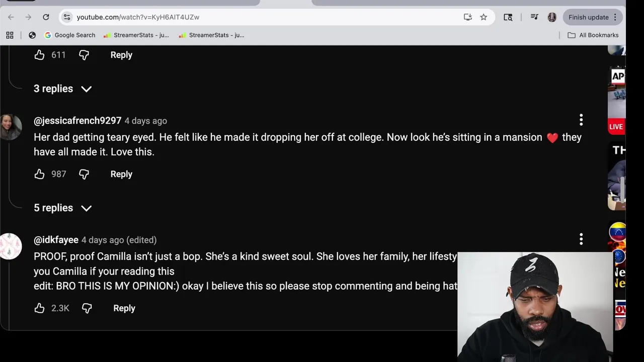Reload the YouTube page
The image size is (644, 362).
[46, 17]
